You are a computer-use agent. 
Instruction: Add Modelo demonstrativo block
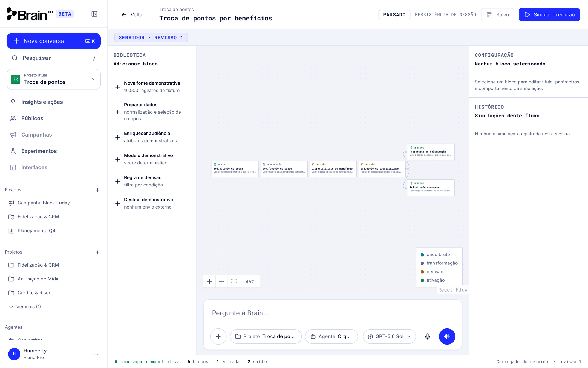point(152,159)
